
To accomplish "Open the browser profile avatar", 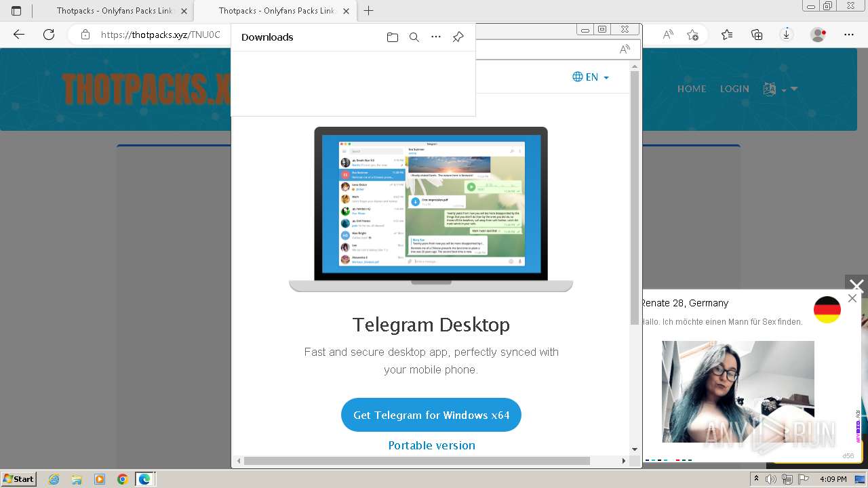I will point(818,35).
